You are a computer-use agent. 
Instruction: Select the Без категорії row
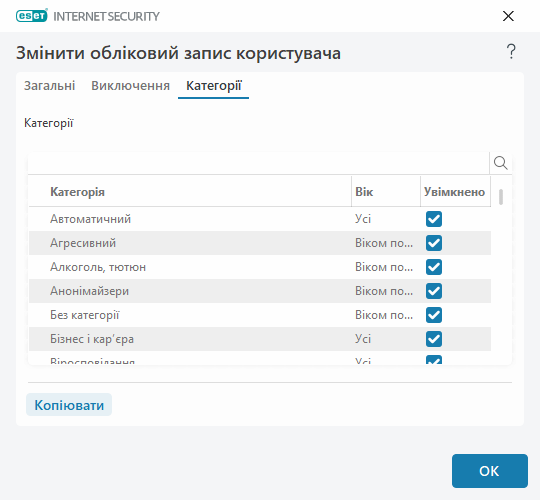click(260, 315)
